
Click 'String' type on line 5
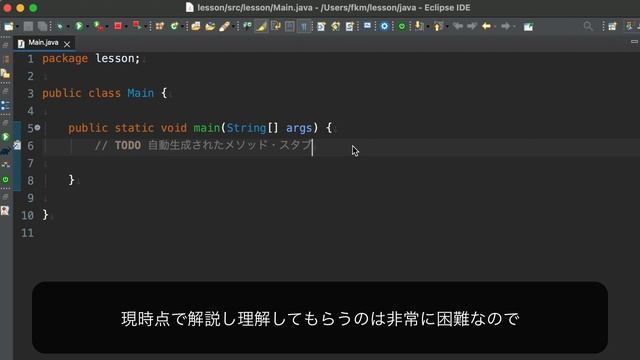click(x=246, y=128)
